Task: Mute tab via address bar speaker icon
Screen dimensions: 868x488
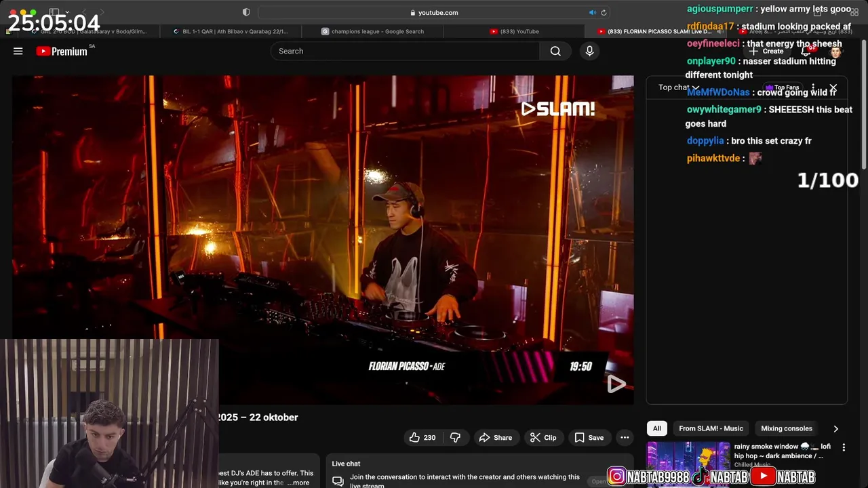Action: (592, 12)
